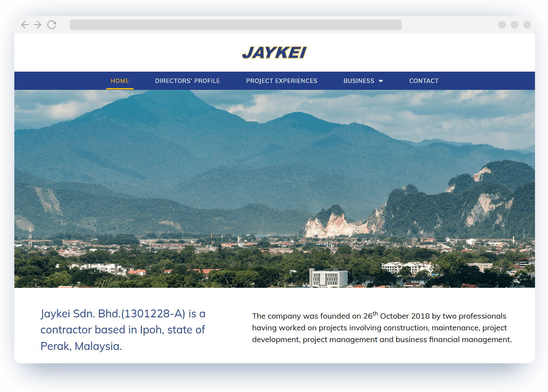Navigate to Project Experiences
548x392 pixels.
tap(282, 81)
